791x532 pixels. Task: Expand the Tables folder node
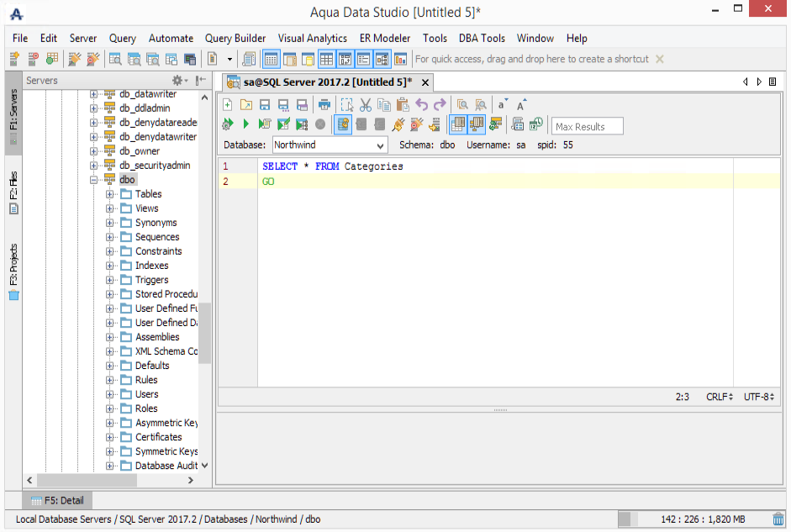110,194
